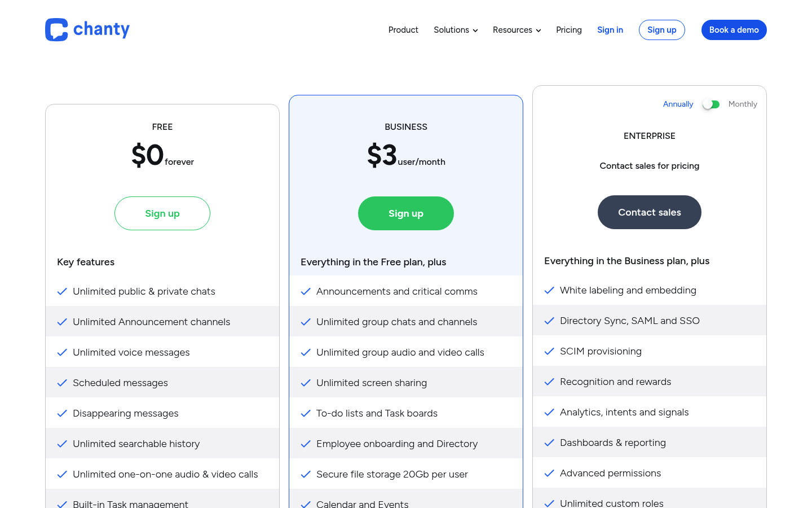Click the Contact sales button
Image resolution: width=812 pixels, height=508 pixels.
click(x=650, y=212)
